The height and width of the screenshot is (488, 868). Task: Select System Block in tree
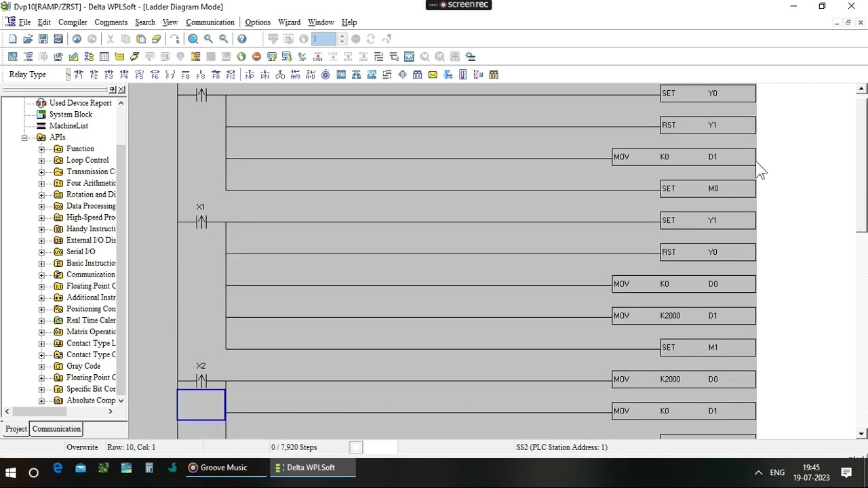tap(71, 115)
